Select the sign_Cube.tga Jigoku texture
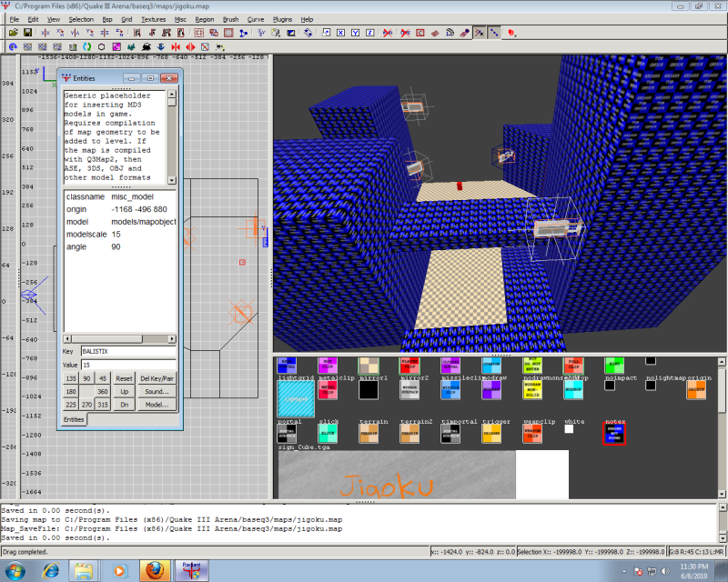The width and height of the screenshot is (728, 582). (x=423, y=475)
